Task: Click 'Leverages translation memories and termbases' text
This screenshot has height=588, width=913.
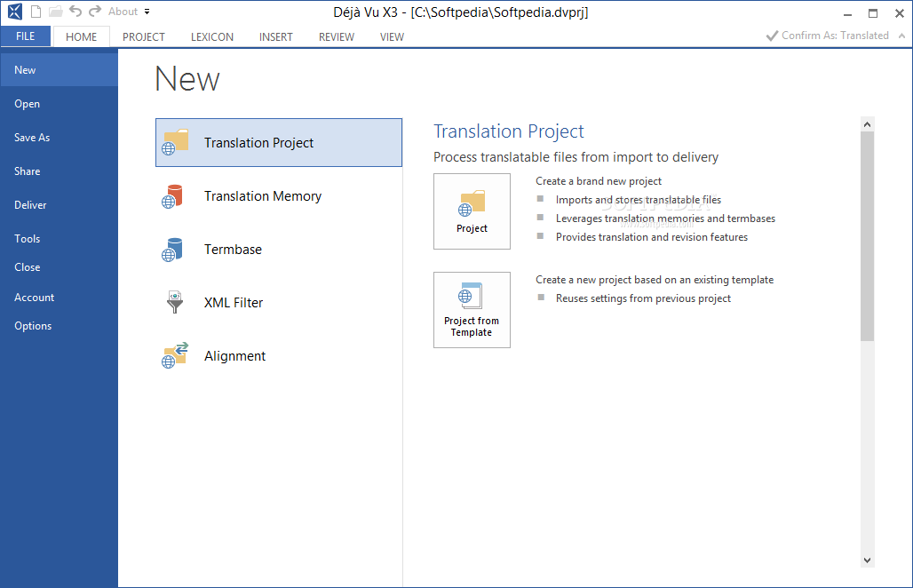Action: 665,219
